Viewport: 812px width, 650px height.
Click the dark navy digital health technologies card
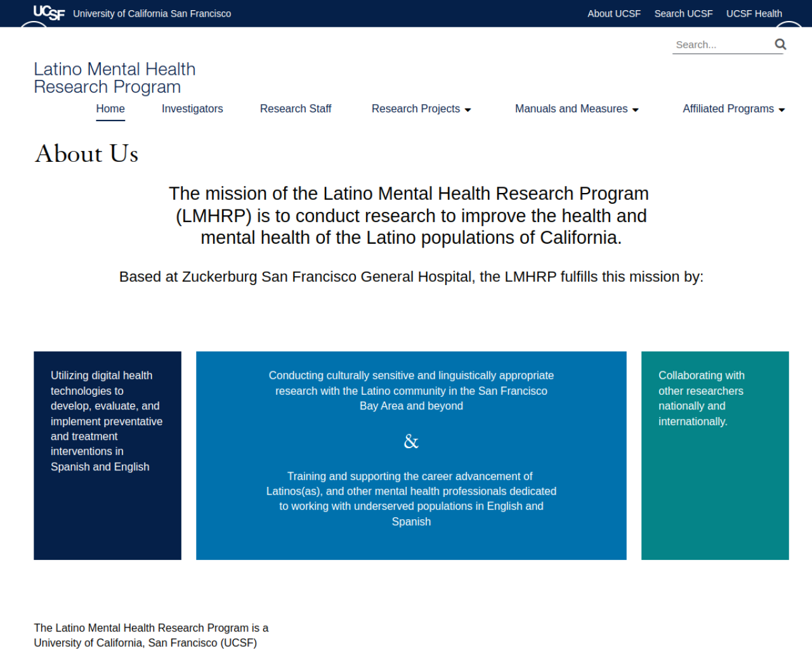tap(107, 455)
